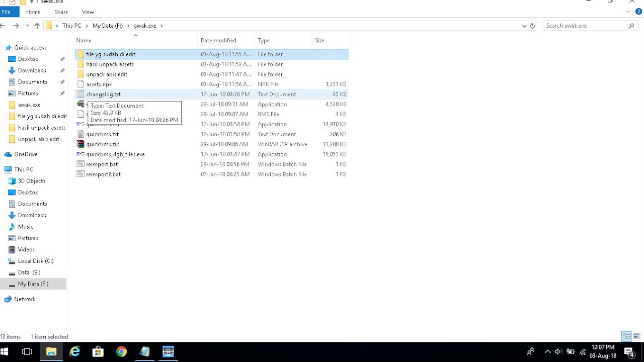Open Quick access in the navigation pane

30,48
